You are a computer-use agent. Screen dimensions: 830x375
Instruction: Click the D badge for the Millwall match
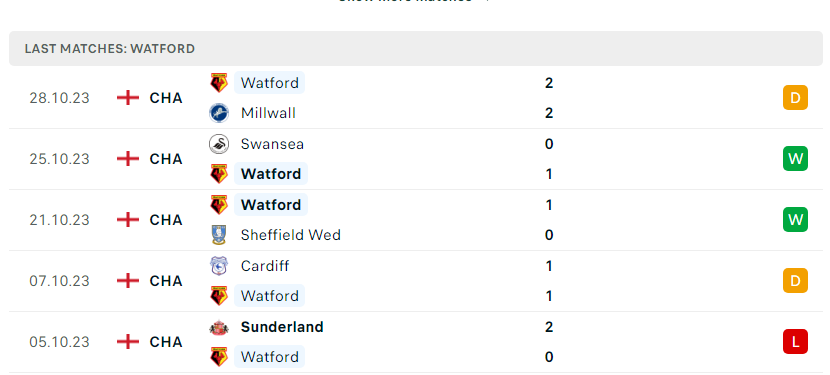pos(795,97)
